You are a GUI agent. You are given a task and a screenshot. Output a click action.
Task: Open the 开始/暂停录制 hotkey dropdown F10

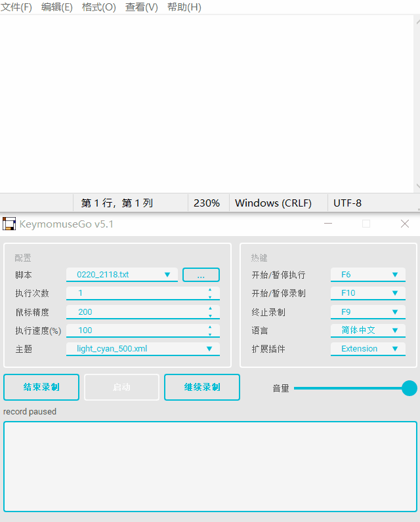pos(368,293)
